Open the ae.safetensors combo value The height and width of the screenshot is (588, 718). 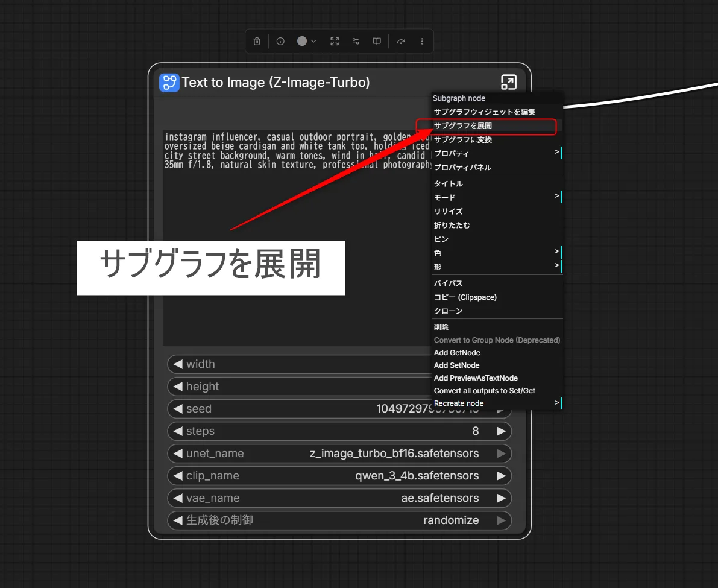click(x=440, y=498)
